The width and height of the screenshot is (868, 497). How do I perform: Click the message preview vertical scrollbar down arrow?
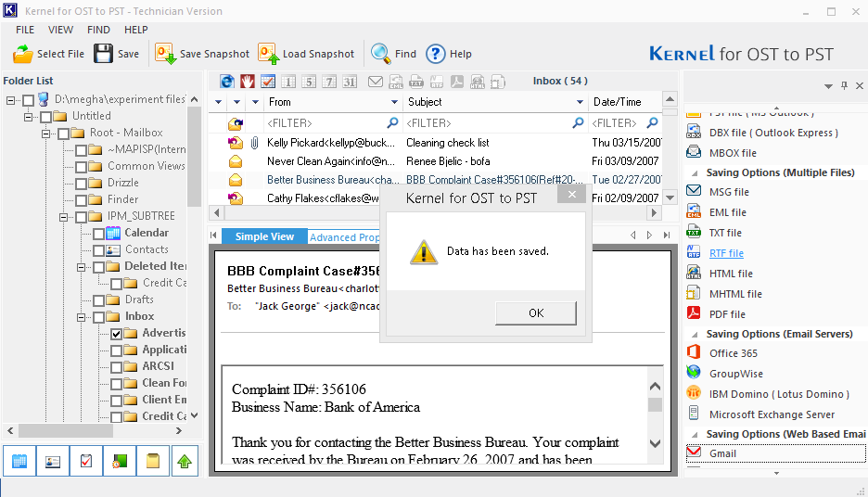click(x=655, y=443)
